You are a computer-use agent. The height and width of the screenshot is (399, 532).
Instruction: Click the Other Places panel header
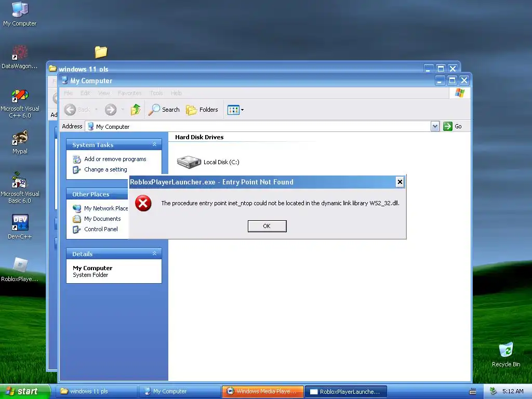click(97, 194)
